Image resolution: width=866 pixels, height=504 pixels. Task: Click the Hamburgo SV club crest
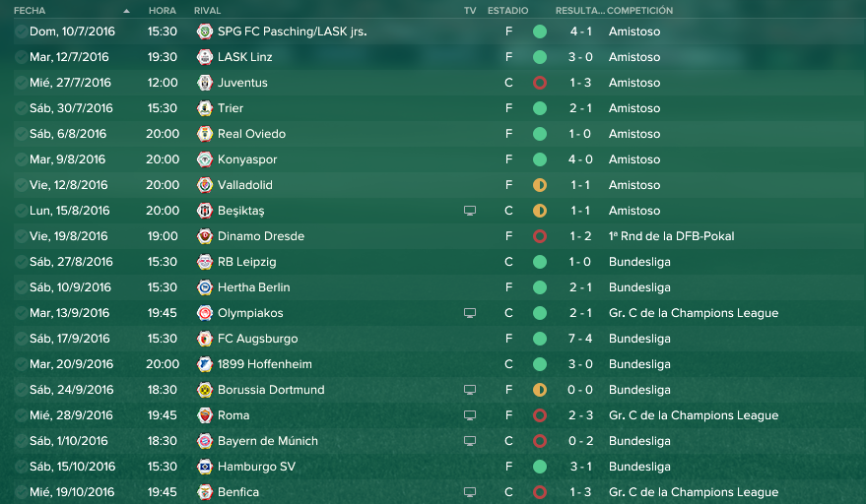point(205,467)
